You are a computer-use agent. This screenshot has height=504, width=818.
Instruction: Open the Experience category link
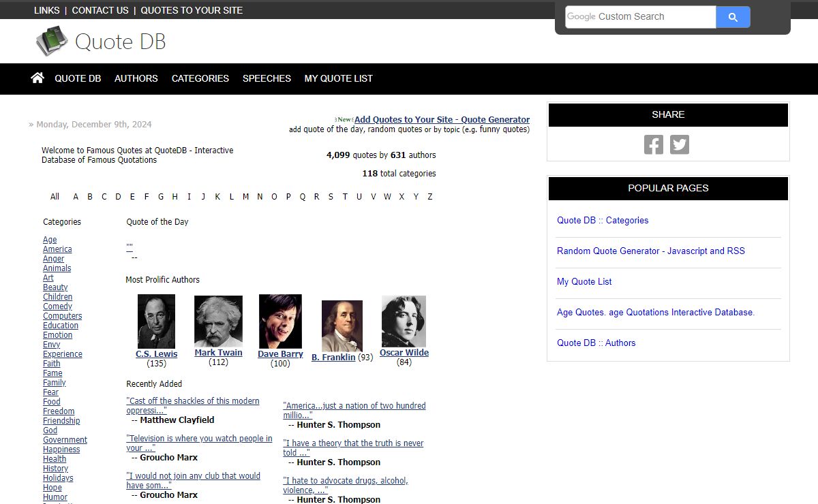[62, 354]
